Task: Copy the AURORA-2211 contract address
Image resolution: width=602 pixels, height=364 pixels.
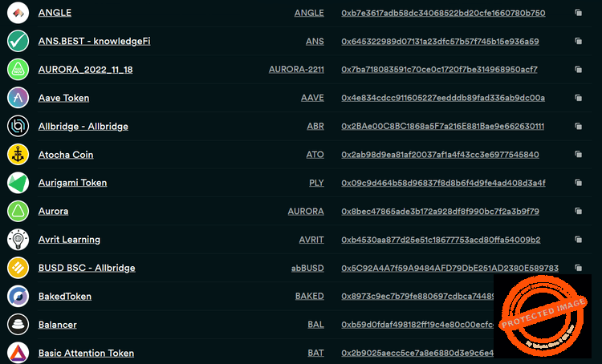Action: pyautogui.click(x=578, y=70)
